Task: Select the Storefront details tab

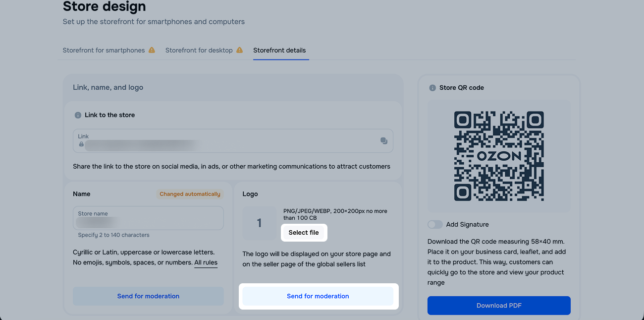Action: coord(279,50)
